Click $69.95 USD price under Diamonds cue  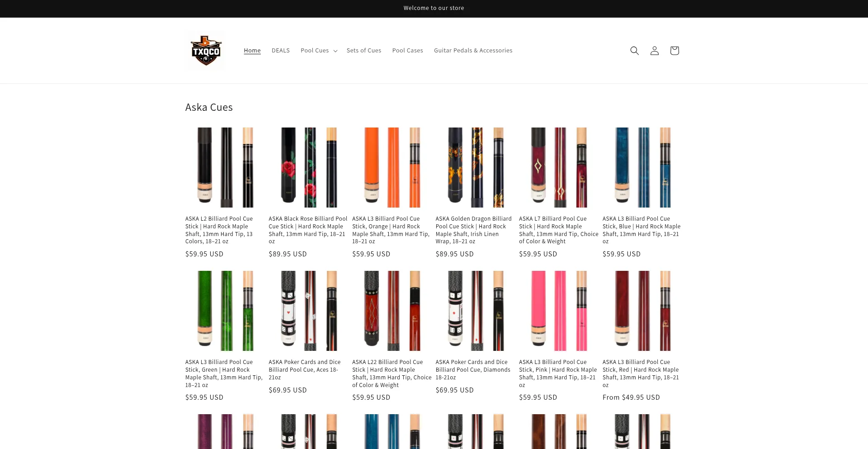click(455, 390)
